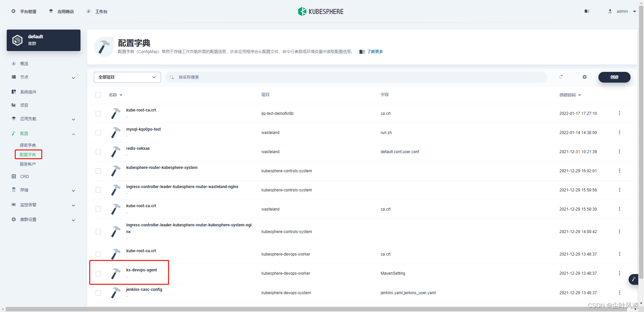Sort by 创建时间 creation time column

tap(570, 95)
